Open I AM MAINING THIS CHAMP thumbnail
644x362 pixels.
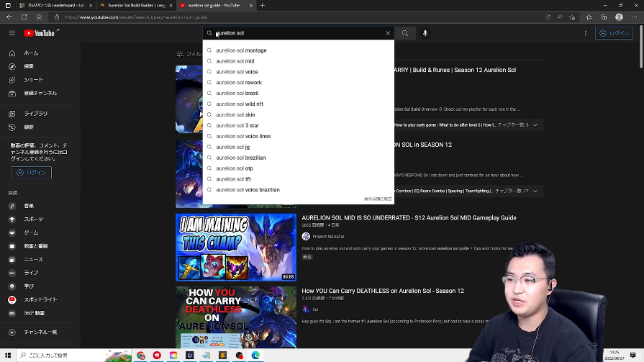(x=236, y=248)
